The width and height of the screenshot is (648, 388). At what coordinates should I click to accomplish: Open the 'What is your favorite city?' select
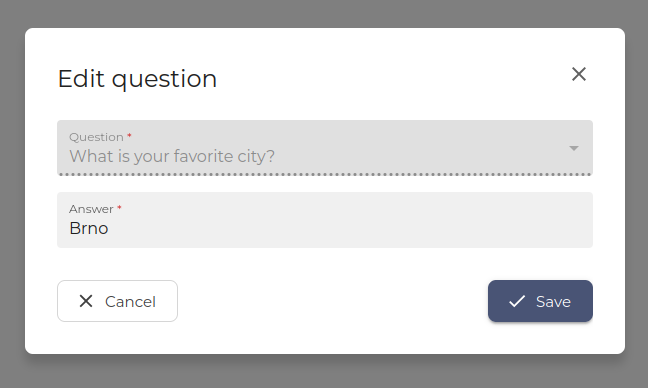(x=325, y=148)
